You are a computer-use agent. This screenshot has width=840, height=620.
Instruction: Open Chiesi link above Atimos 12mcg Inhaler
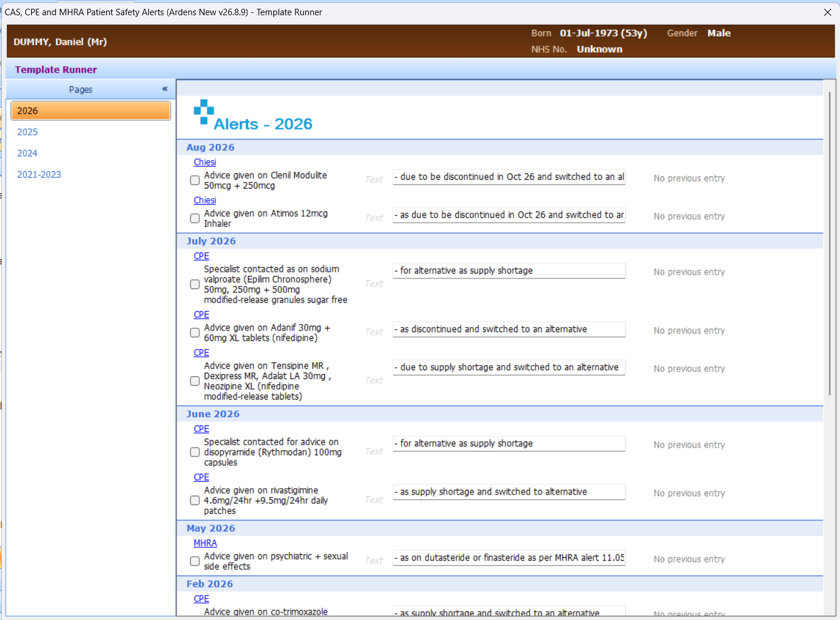click(205, 200)
